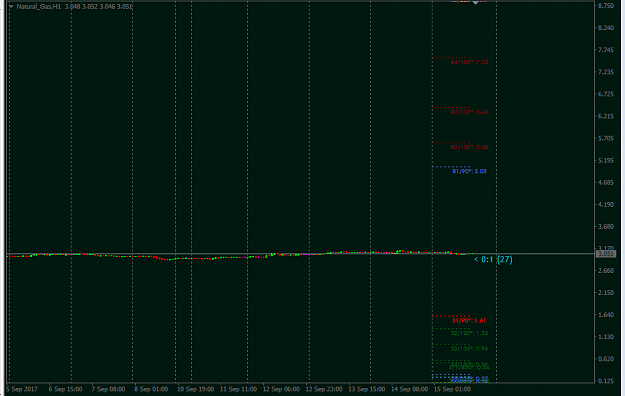Click the 11 Sep 11:00 time axis label
This screenshot has width=625, height=396.
pos(238,389)
